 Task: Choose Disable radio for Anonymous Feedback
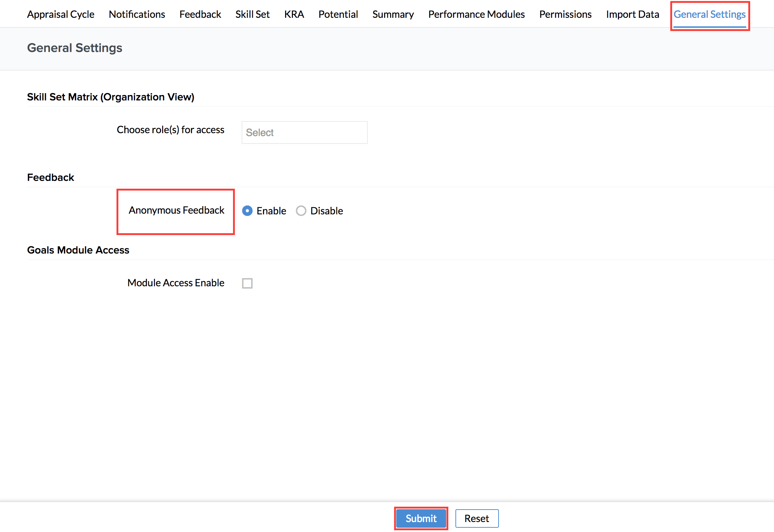[301, 211]
